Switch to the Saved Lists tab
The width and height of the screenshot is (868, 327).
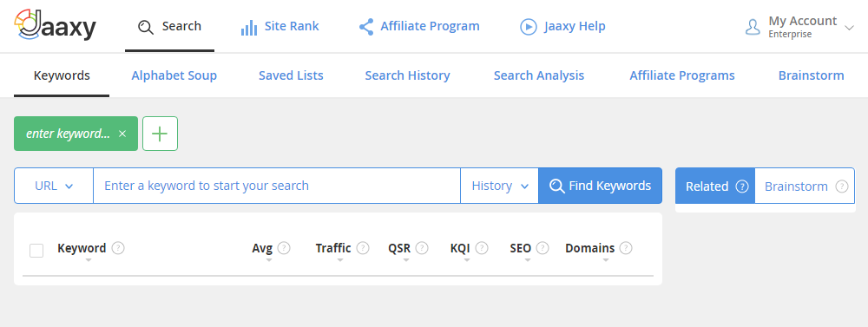coord(291,75)
